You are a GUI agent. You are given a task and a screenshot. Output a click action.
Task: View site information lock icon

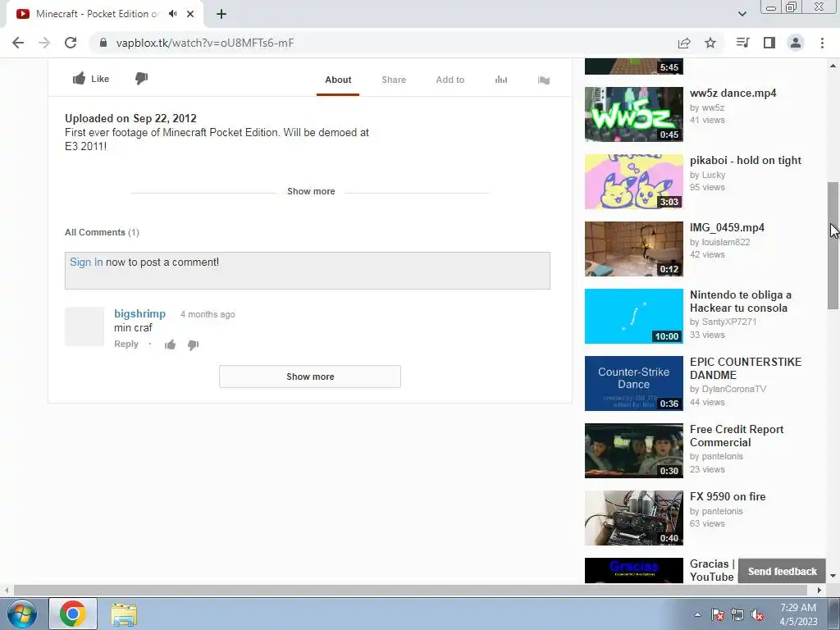[x=103, y=43]
